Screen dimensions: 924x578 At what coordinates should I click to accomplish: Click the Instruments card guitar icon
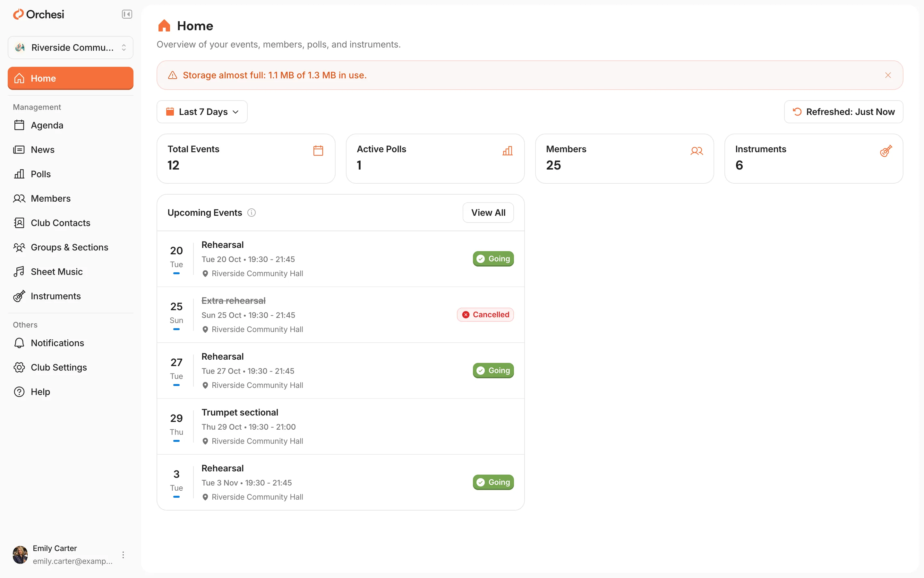pyautogui.click(x=886, y=151)
